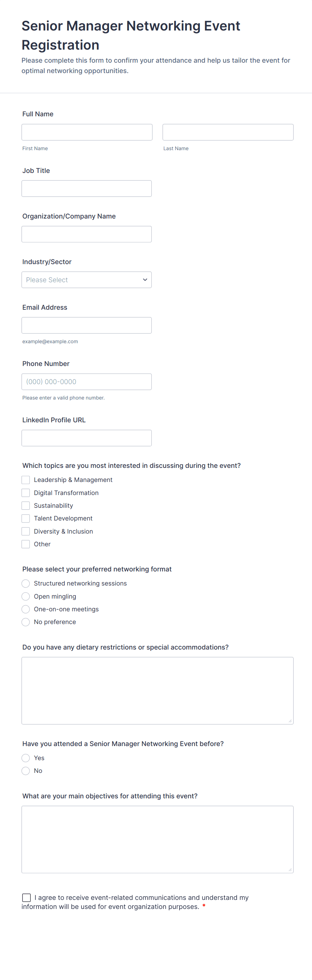Check the Diversity & Inclusion topic
This screenshot has width=312, height=980.
click(x=25, y=531)
